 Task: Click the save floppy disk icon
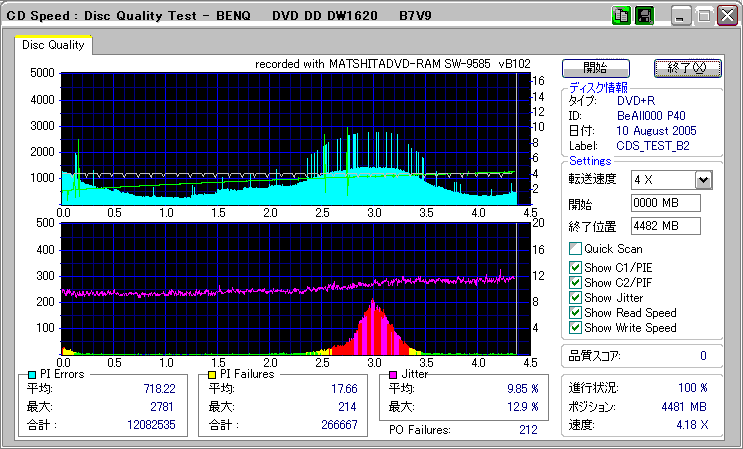coord(644,16)
